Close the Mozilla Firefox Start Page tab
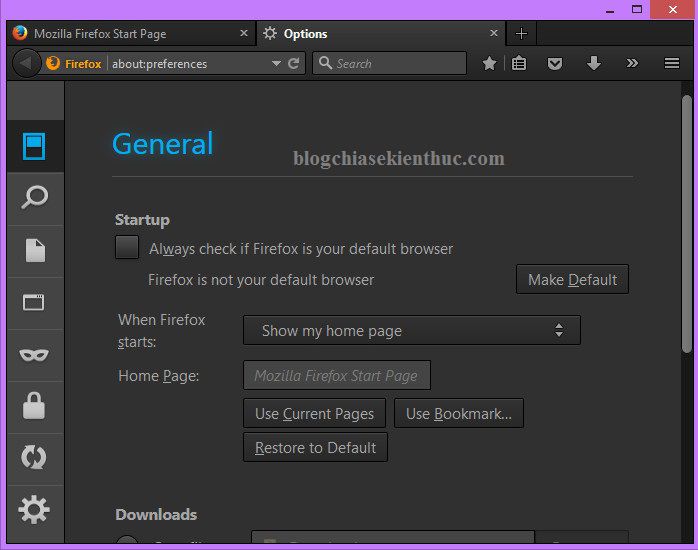The image size is (698, 550). 244,33
